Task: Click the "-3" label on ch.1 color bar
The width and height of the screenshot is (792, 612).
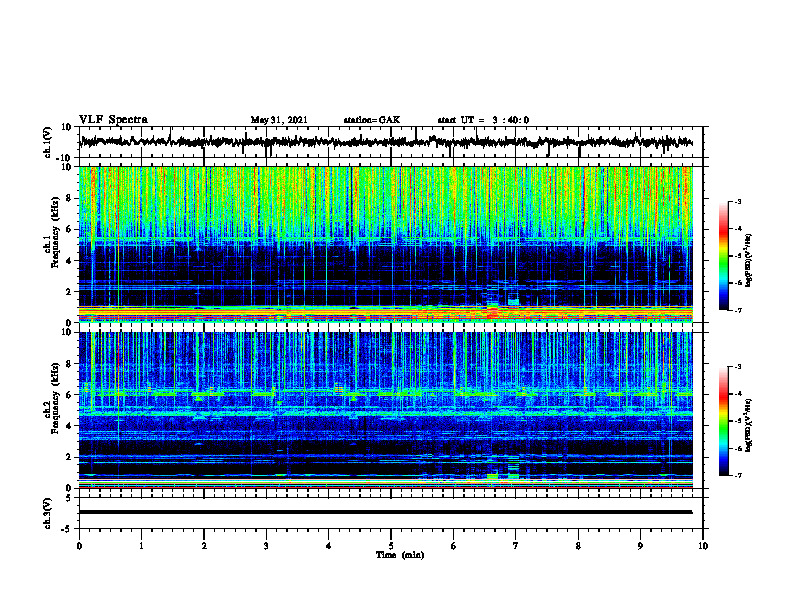Action: point(737,201)
